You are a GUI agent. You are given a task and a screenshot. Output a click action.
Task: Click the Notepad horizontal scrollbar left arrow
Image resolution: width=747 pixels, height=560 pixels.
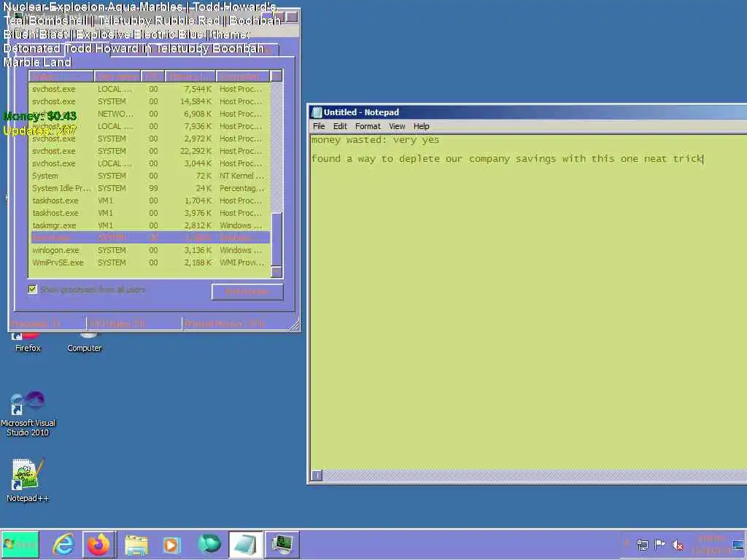pyautogui.click(x=317, y=475)
